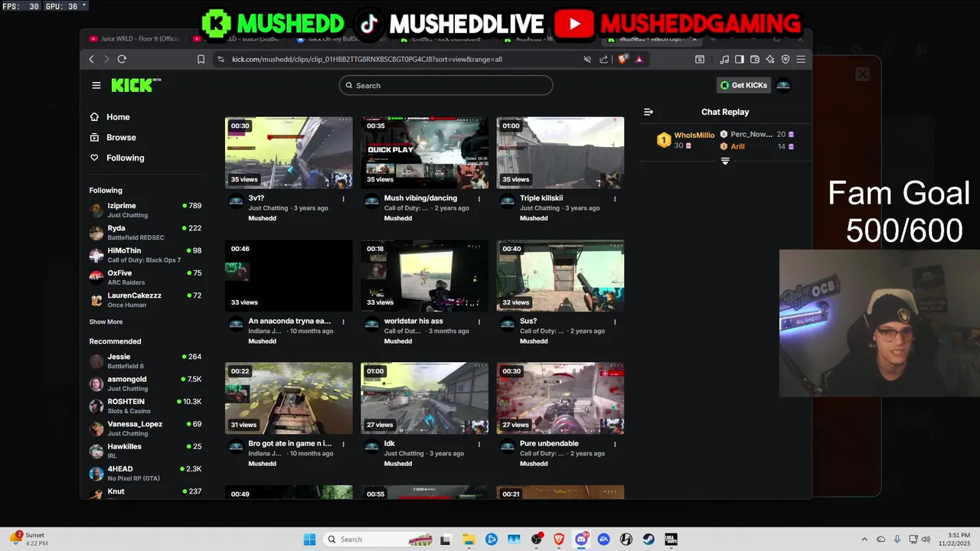The width and height of the screenshot is (980, 551).
Task: Open Steam from the taskbar
Action: pyautogui.click(x=648, y=540)
